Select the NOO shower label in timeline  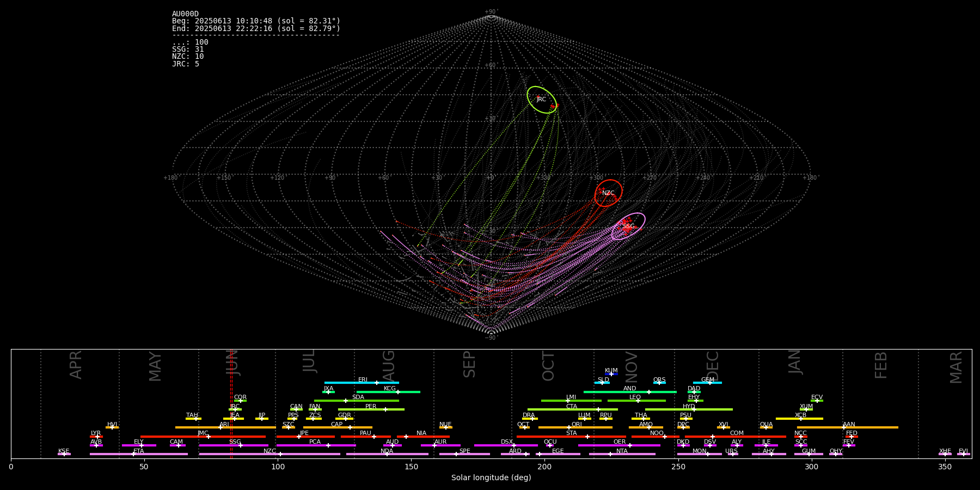click(657, 433)
